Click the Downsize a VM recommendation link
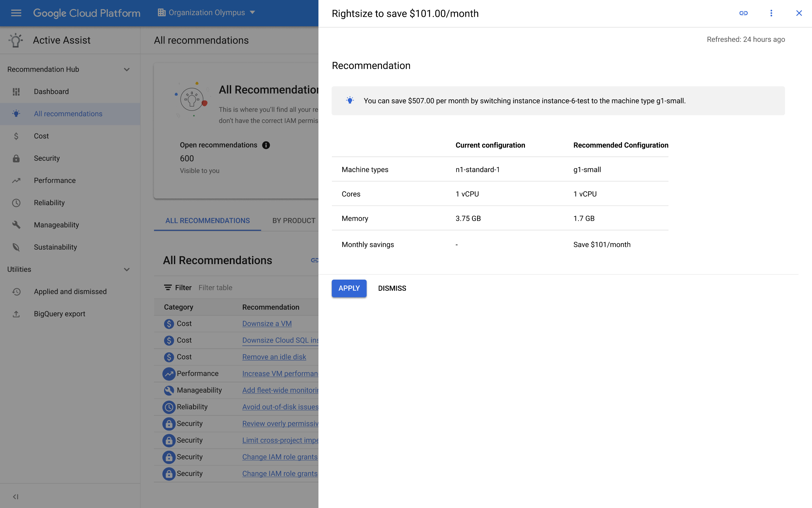Viewport: 812px width, 508px height. (x=267, y=324)
